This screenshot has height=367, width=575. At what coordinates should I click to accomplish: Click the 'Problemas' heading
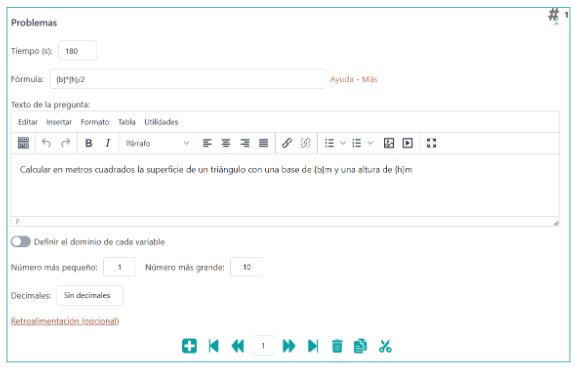34,23
